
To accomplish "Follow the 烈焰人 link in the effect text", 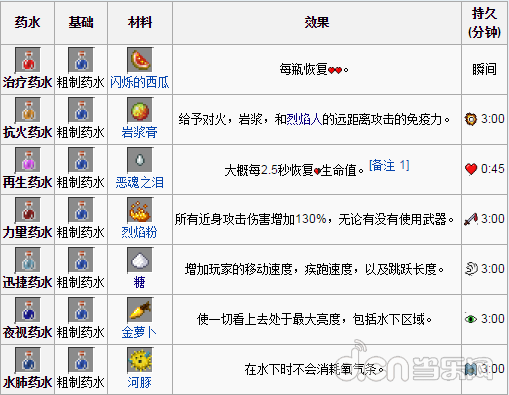I will pos(304,119).
